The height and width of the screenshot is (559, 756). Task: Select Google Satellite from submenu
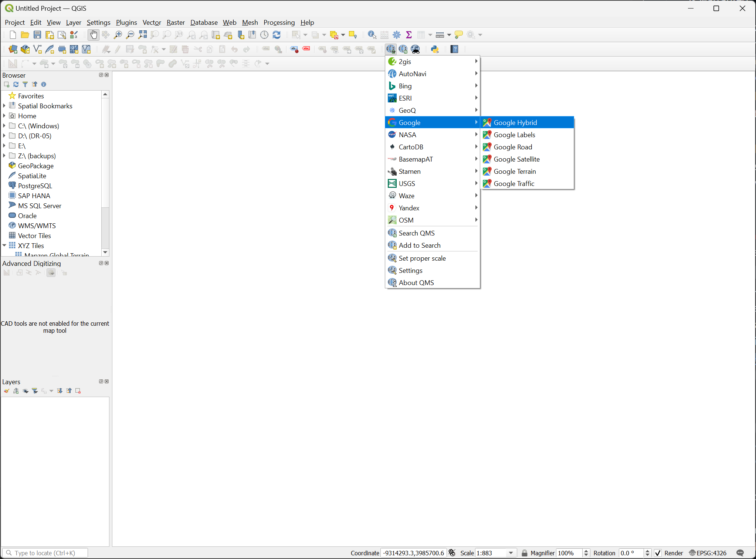tap(528, 159)
